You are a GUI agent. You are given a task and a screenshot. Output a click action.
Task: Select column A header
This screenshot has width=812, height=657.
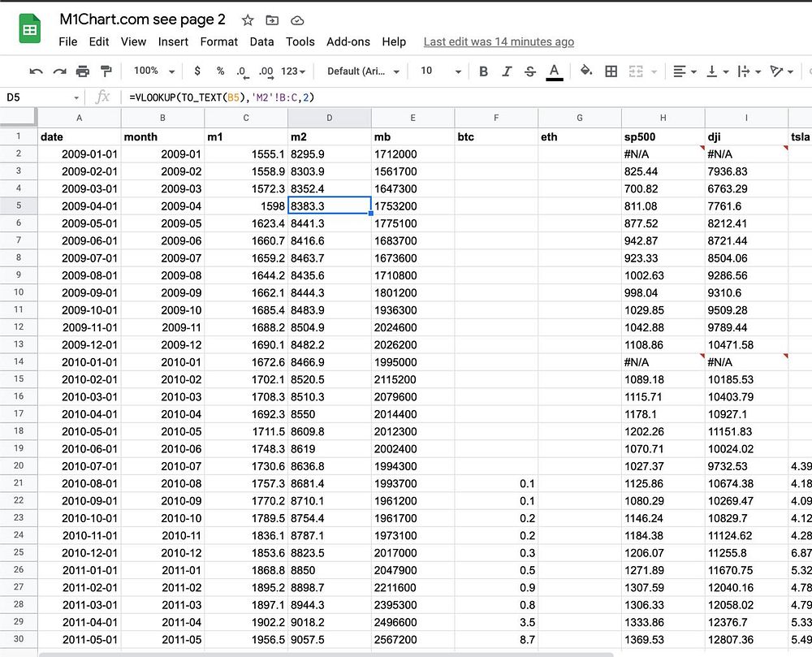[x=80, y=118]
